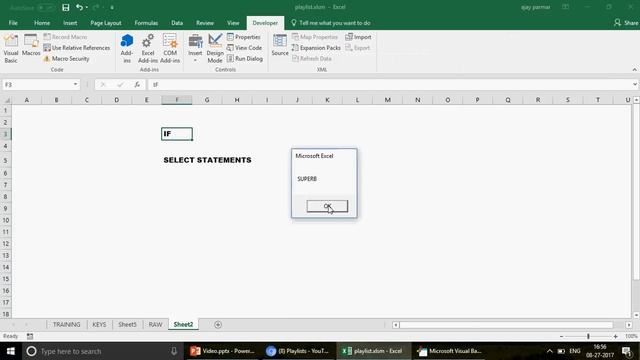Switch to the RAW sheet tab
640x360 pixels.
tap(156, 324)
